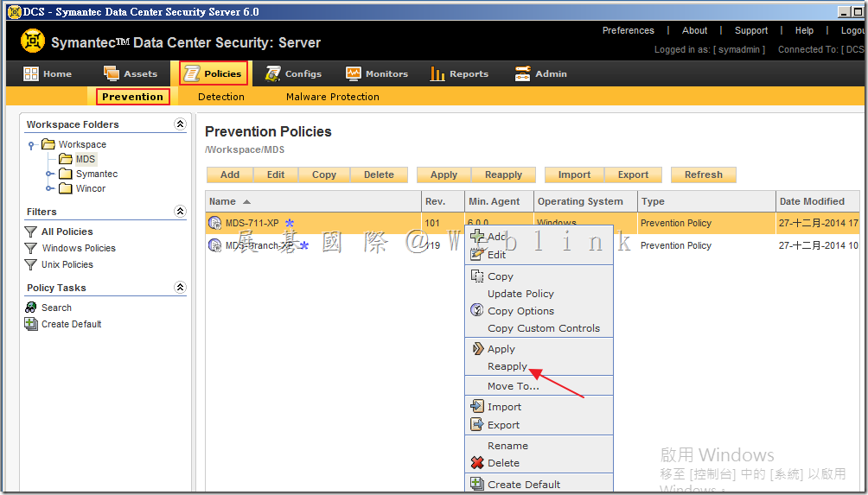Open the Home tab
The width and height of the screenshot is (868, 495).
(x=48, y=73)
